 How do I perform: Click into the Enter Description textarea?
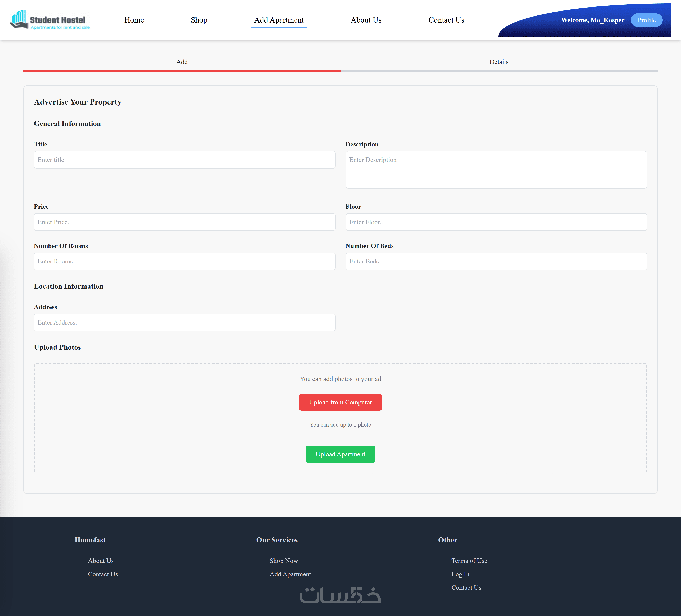pyautogui.click(x=496, y=170)
